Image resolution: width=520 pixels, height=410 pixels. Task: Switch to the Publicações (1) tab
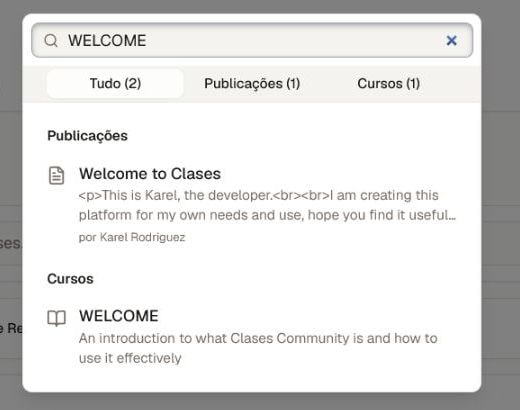click(x=252, y=83)
